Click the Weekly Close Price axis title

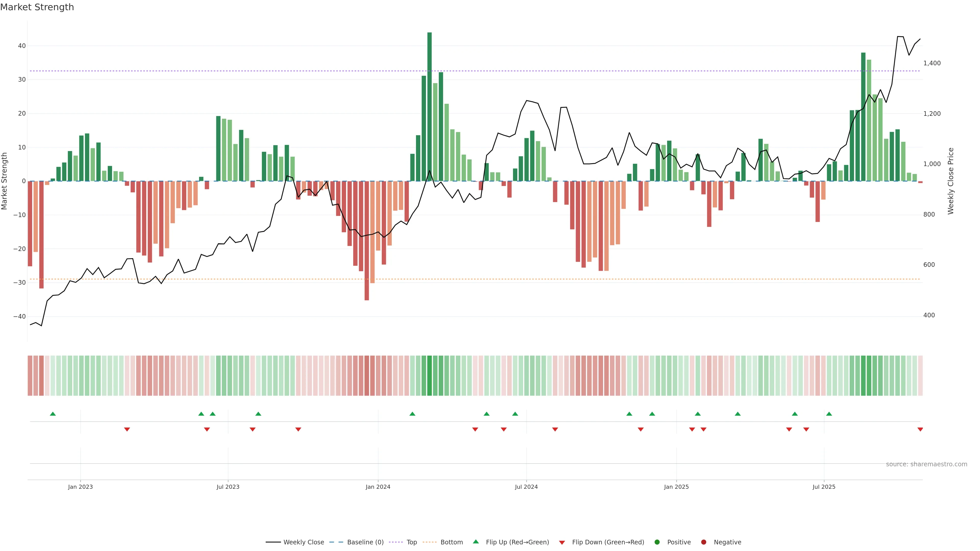click(951, 181)
